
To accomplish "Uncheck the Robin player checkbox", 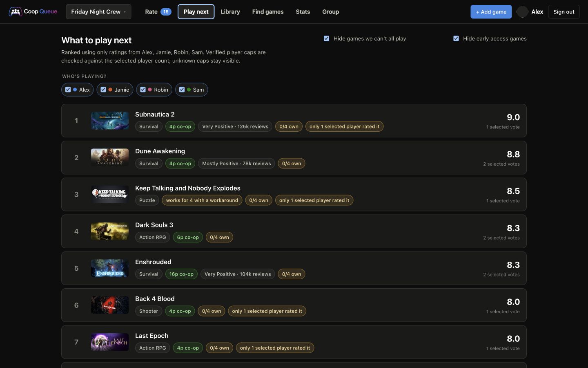I will 143,90.
